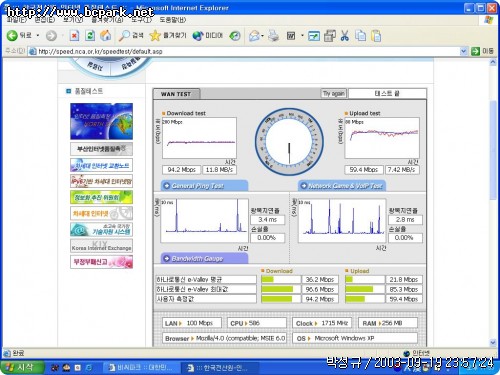The image size is (500, 375).
Task: Click the Network Game & VoIP Test header
Action: [342, 186]
